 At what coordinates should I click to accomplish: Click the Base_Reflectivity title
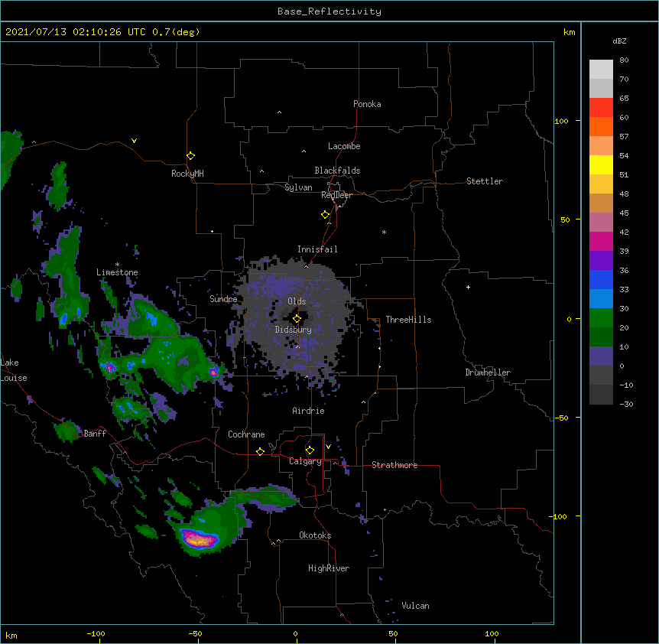coord(329,11)
